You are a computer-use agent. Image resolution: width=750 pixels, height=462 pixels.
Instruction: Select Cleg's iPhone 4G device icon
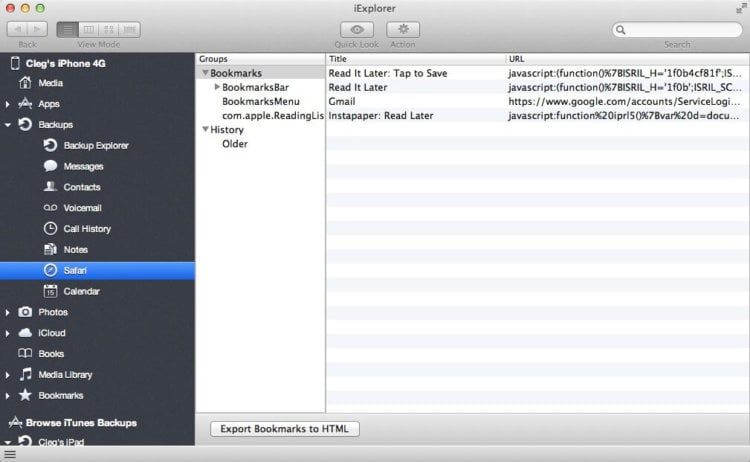[15, 63]
